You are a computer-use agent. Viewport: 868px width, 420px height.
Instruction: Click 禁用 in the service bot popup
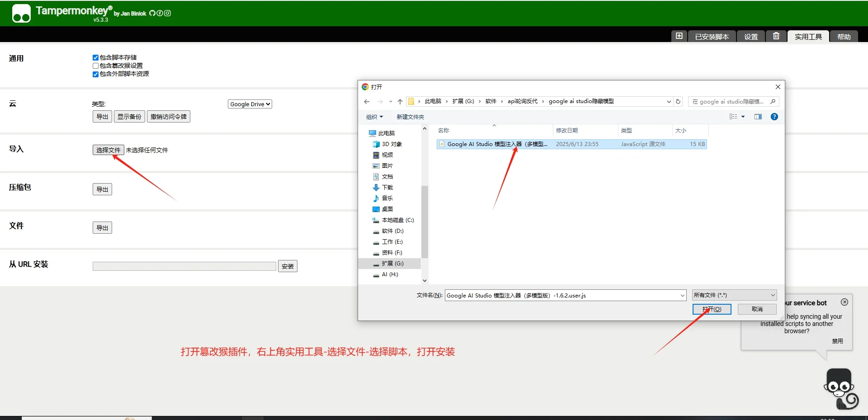coord(838,341)
